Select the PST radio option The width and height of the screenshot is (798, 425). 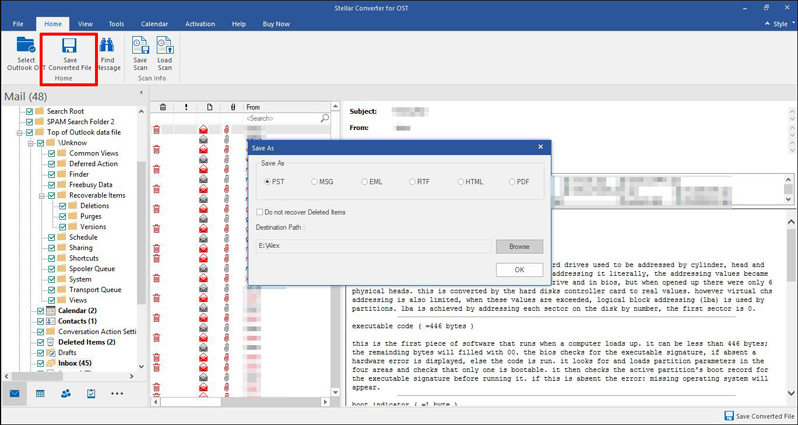click(x=267, y=182)
